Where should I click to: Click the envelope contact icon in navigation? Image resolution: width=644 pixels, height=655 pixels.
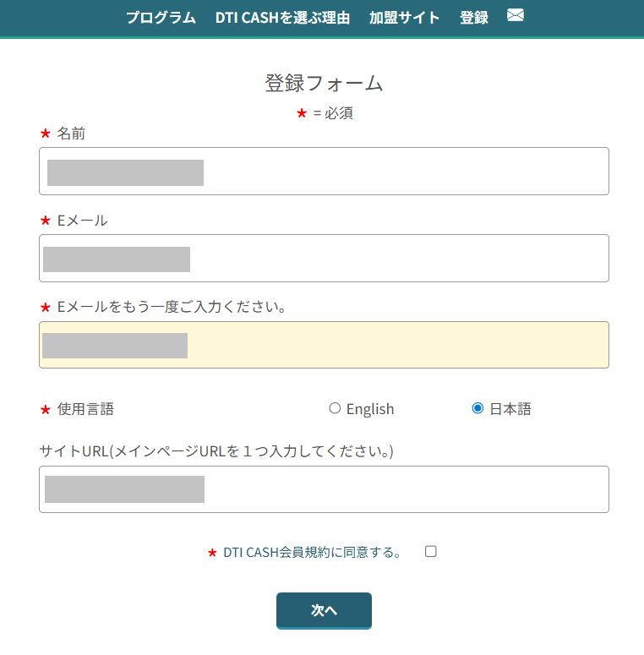(515, 15)
